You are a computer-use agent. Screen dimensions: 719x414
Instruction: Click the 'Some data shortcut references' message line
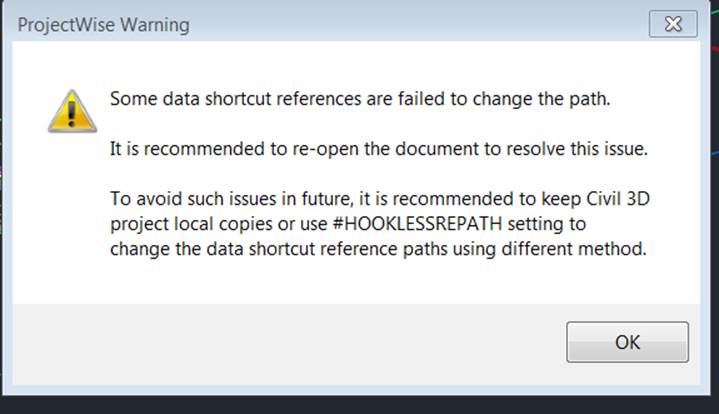[360, 99]
